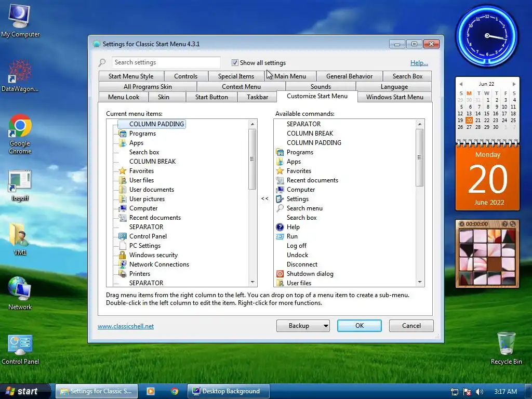Select Log off in Available commands
The width and height of the screenshot is (532, 399).
click(296, 246)
